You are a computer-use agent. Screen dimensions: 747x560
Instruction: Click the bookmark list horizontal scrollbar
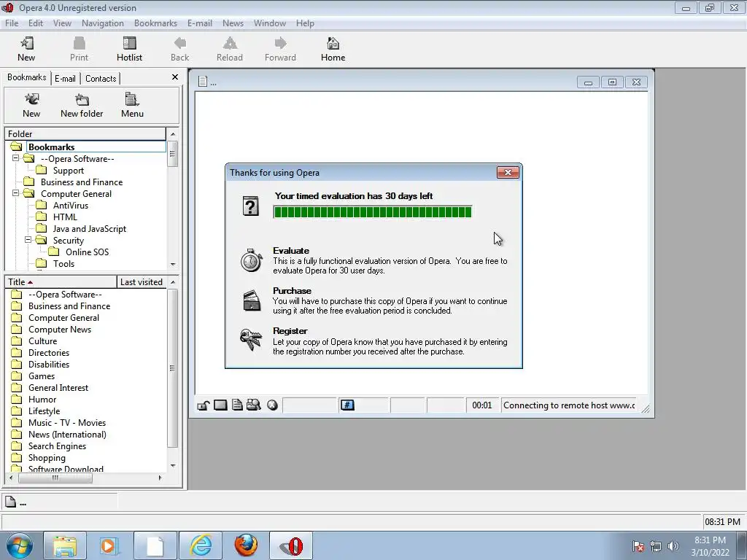point(55,478)
